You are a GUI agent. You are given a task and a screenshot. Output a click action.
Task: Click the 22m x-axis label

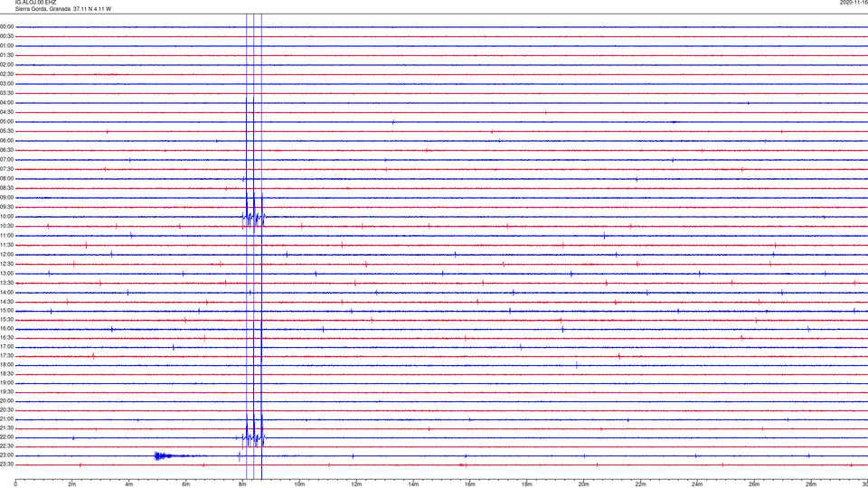click(x=640, y=484)
